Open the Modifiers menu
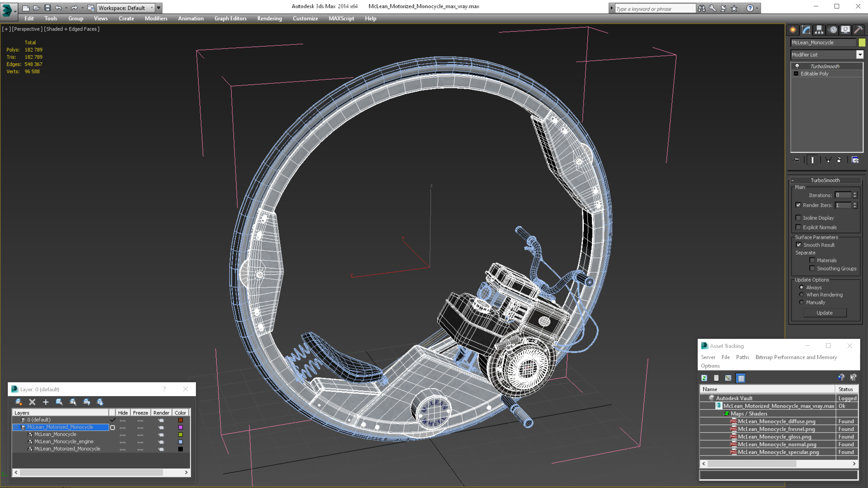 tap(156, 18)
